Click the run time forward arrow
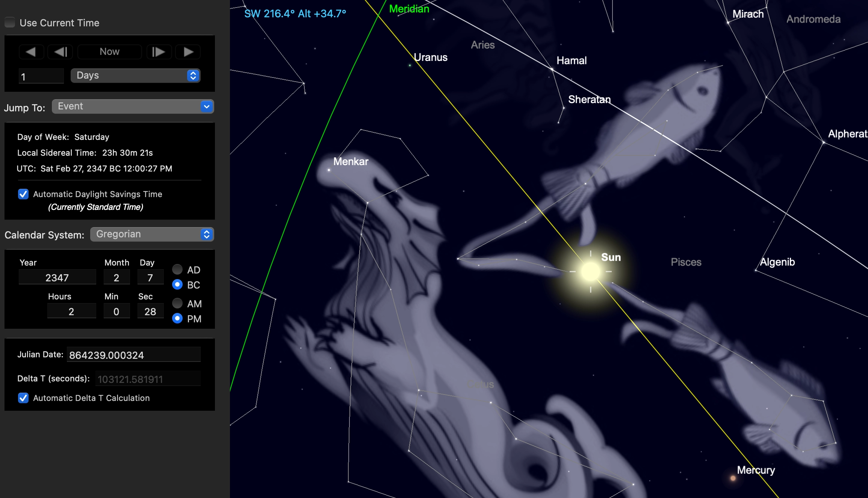868x498 pixels. click(x=188, y=52)
